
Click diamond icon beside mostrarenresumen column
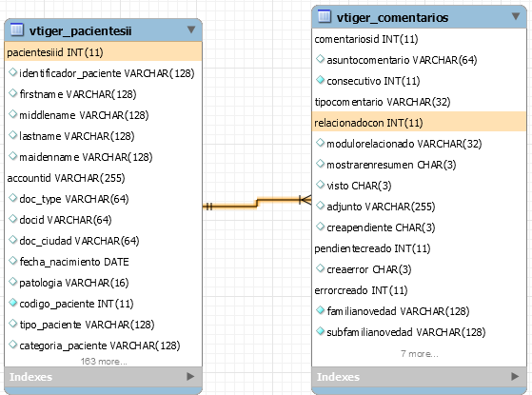coord(320,164)
